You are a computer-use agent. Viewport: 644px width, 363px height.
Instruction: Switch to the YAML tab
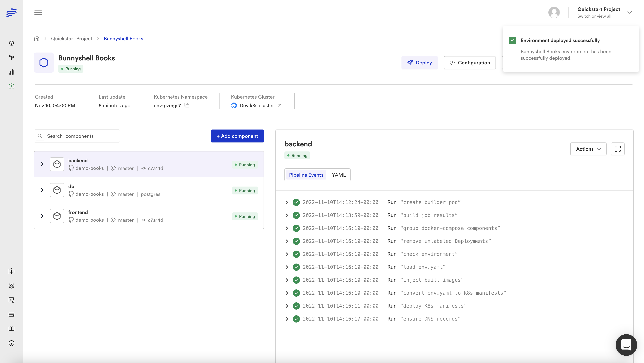click(x=339, y=175)
